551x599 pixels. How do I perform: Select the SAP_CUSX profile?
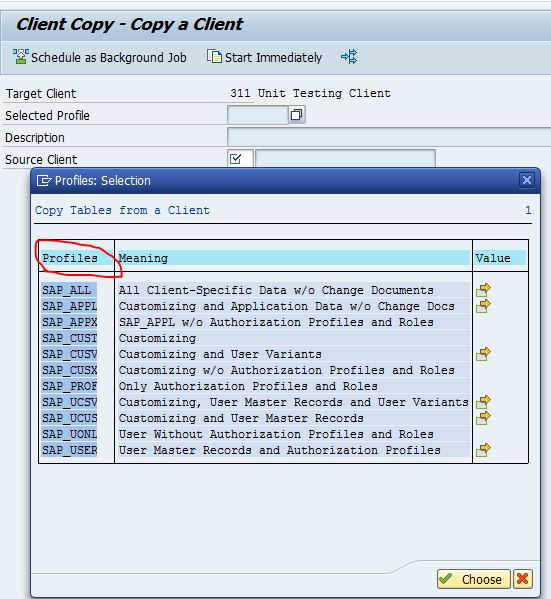(x=70, y=371)
